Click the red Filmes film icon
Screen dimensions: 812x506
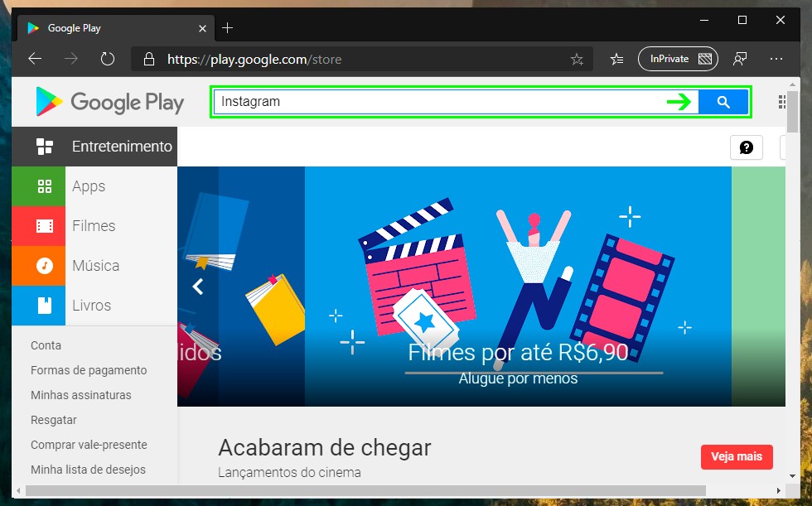pos(45,226)
